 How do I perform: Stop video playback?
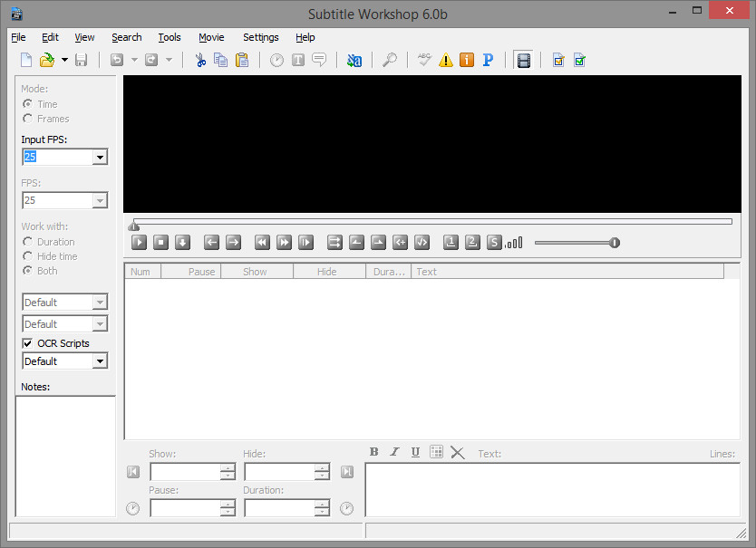(x=160, y=243)
